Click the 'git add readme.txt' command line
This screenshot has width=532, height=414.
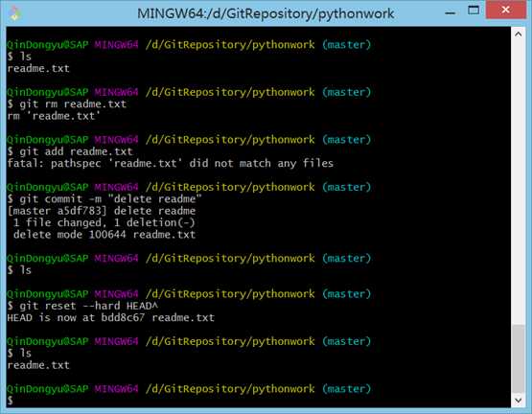point(70,151)
